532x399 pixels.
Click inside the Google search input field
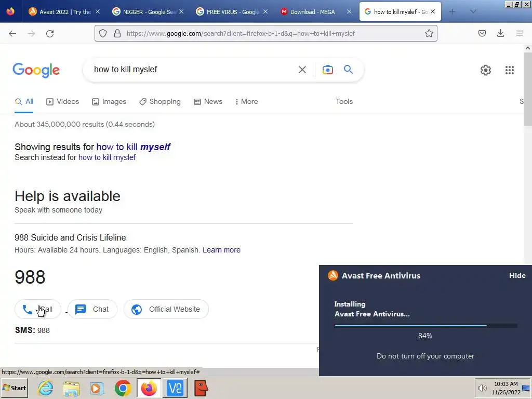pos(193,70)
